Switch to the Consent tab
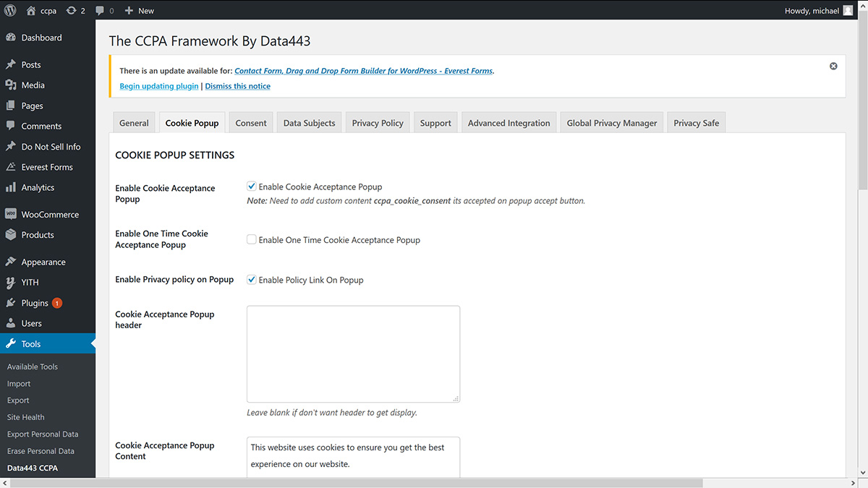 [x=251, y=123]
